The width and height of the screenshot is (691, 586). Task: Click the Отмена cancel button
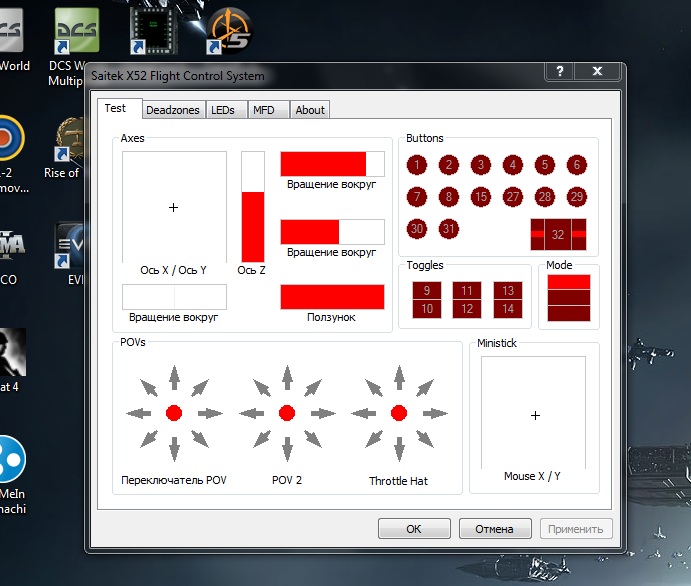[495, 529]
